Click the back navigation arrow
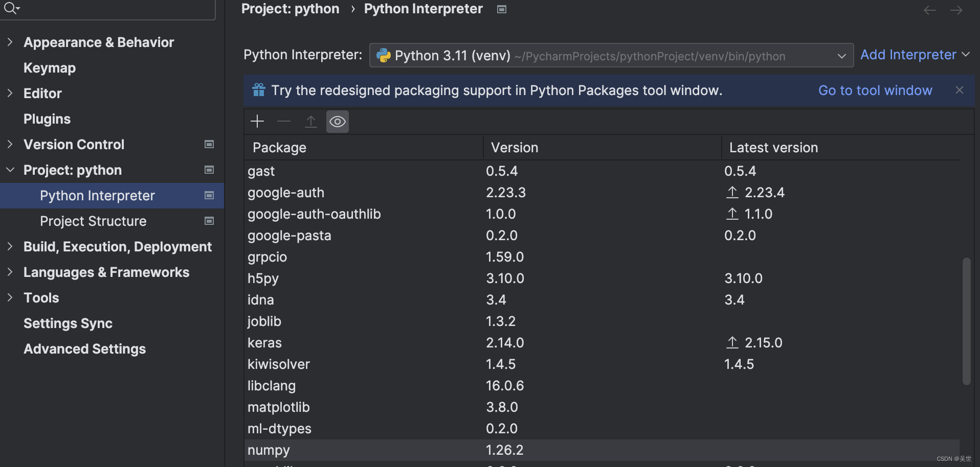Screen dimensions: 980x467 [929, 10]
